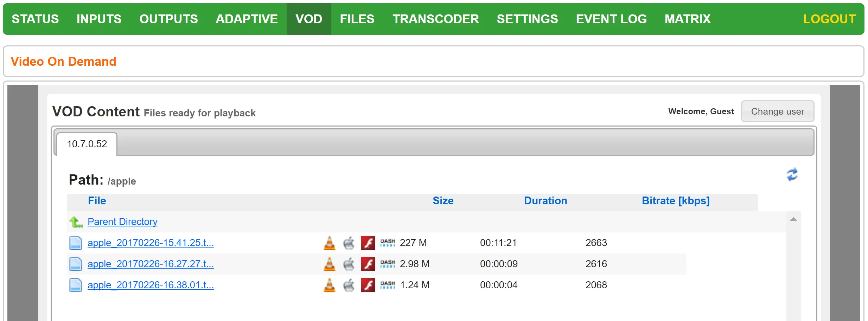The width and height of the screenshot is (868, 321).
Task: Open the OUTPUTS menu
Action: tap(169, 19)
